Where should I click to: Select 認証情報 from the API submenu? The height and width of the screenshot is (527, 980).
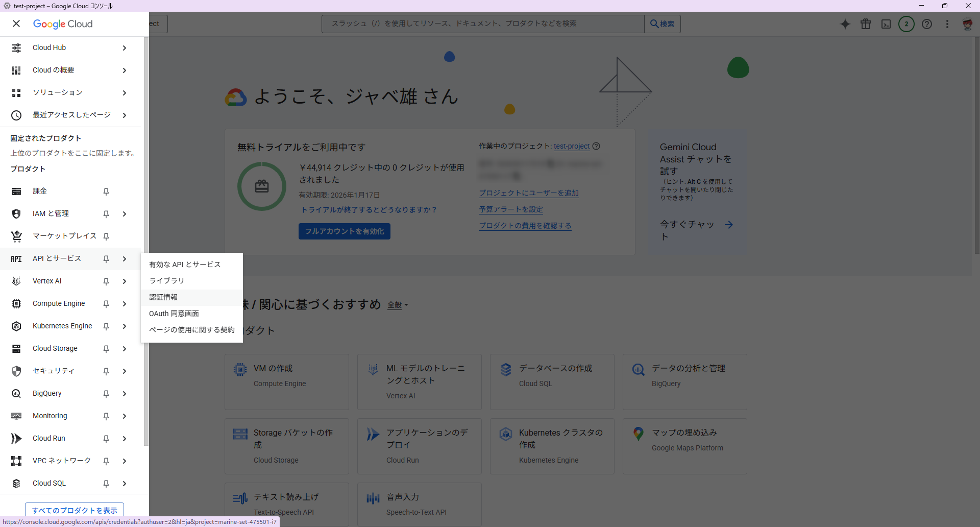pos(163,297)
